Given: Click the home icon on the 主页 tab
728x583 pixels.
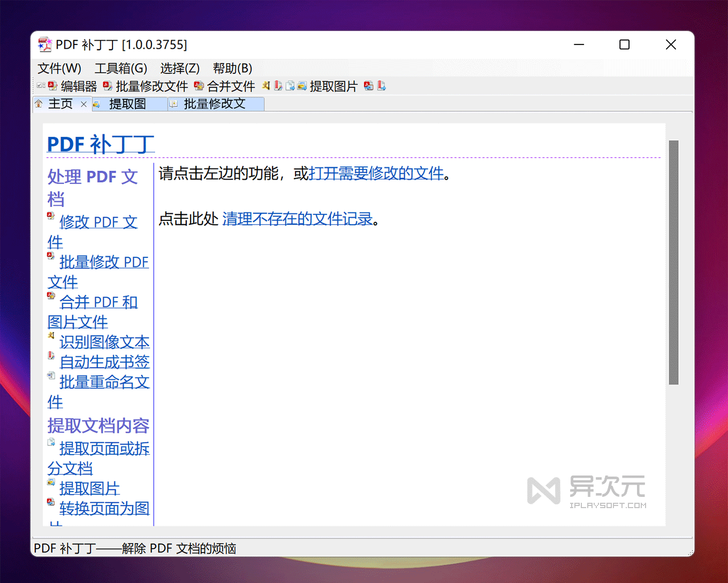Looking at the screenshot, I should [39, 104].
